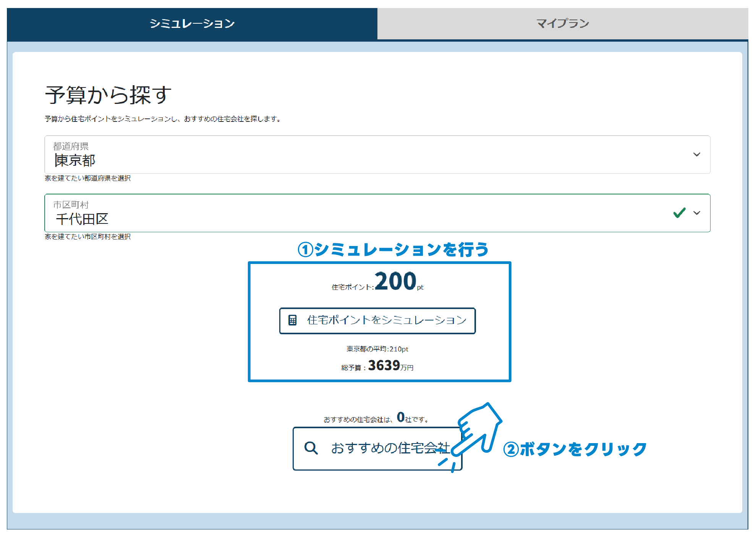
Task: Click the green checkmark beside 千代田区
Action: click(680, 213)
